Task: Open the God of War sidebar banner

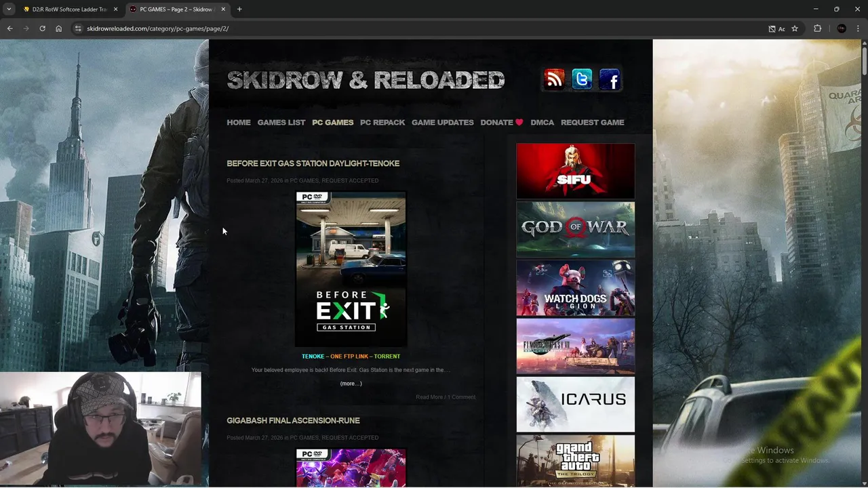Action: (x=576, y=229)
